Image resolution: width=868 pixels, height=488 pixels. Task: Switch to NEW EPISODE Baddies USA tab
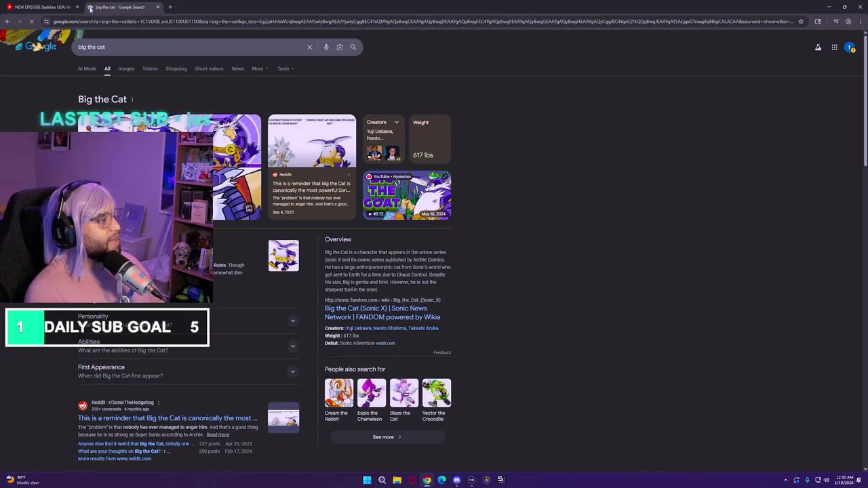pyautogui.click(x=43, y=7)
